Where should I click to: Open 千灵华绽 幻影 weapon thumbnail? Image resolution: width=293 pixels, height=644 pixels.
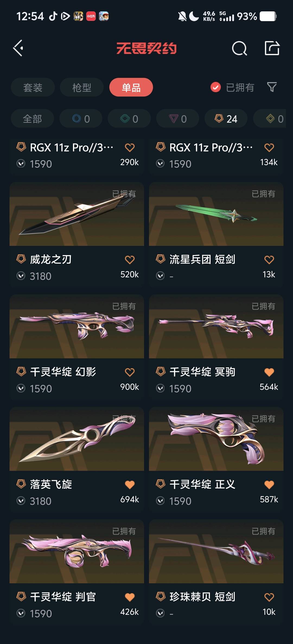pyautogui.click(x=77, y=326)
